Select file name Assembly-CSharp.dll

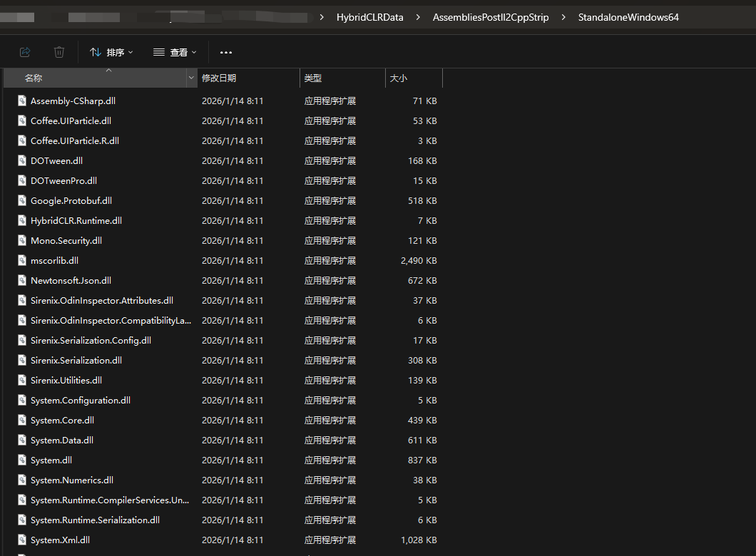[73, 101]
